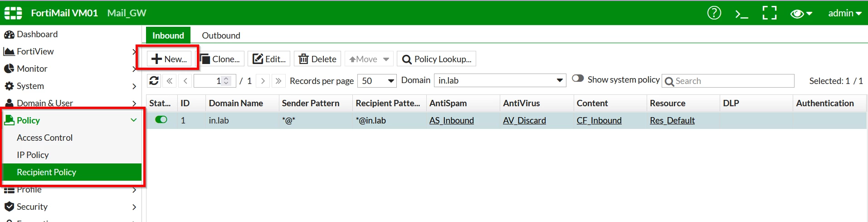
Task: Click the page number field
Action: point(215,81)
